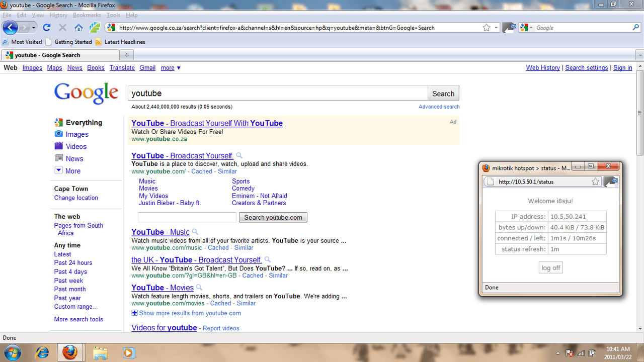
Task: Open the 'Justin Bieber - Baby ft.' sitelink
Action: (x=170, y=203)
